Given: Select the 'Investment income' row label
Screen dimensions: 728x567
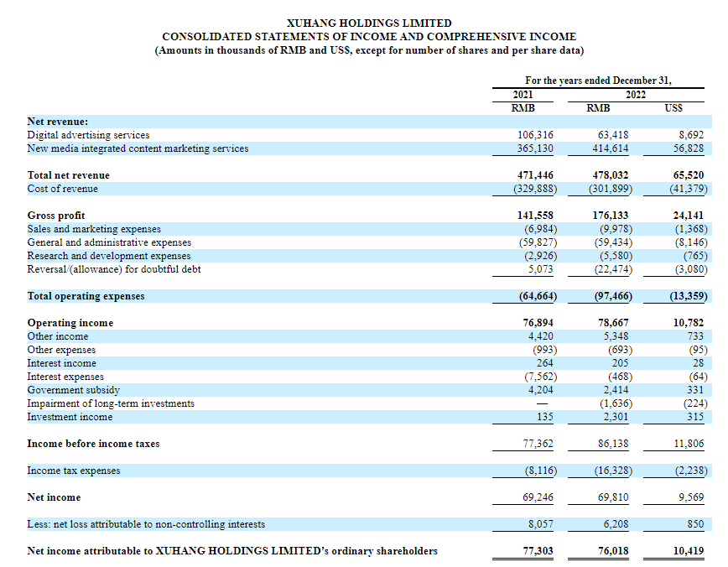Looking at the screenshot, I should click(70, 417).
